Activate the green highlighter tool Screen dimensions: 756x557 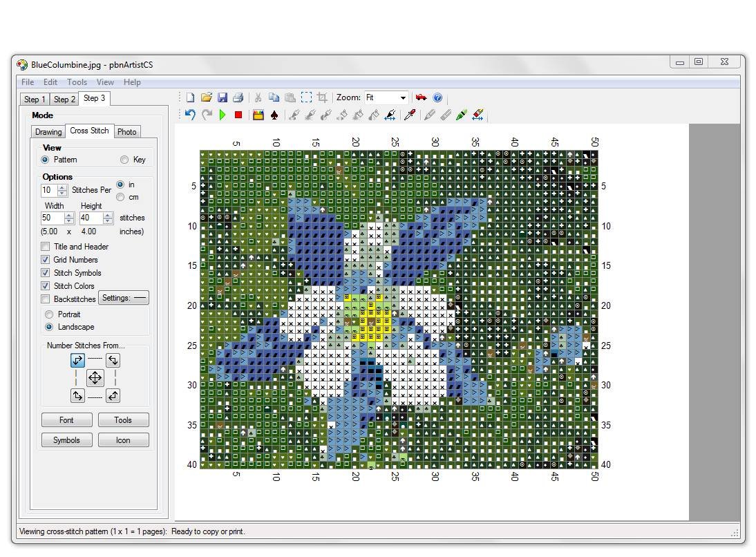(462, 114)
